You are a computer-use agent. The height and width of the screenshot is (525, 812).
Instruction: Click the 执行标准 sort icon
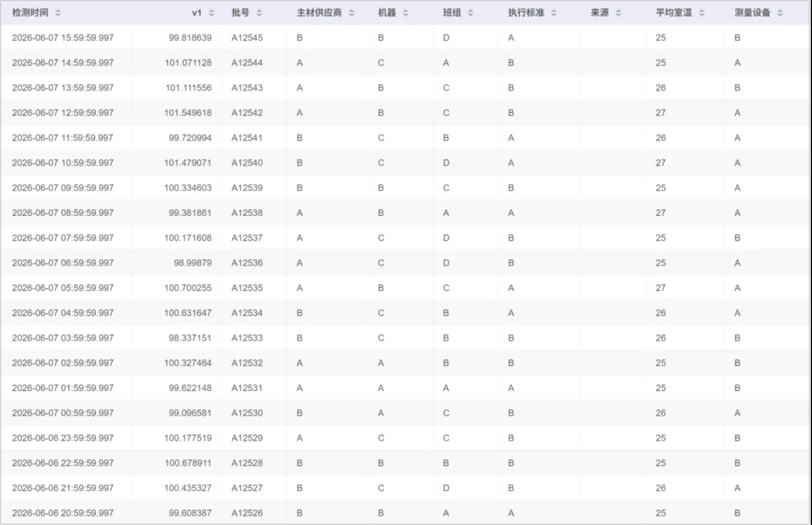pos(554,13)
